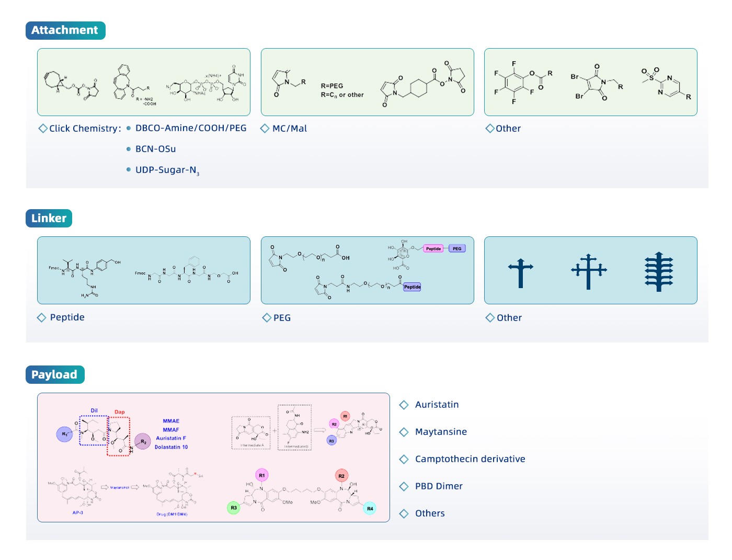Click the diamond icon beside MC/Mal
Screen dimensions: 732x560
(265, 129)
